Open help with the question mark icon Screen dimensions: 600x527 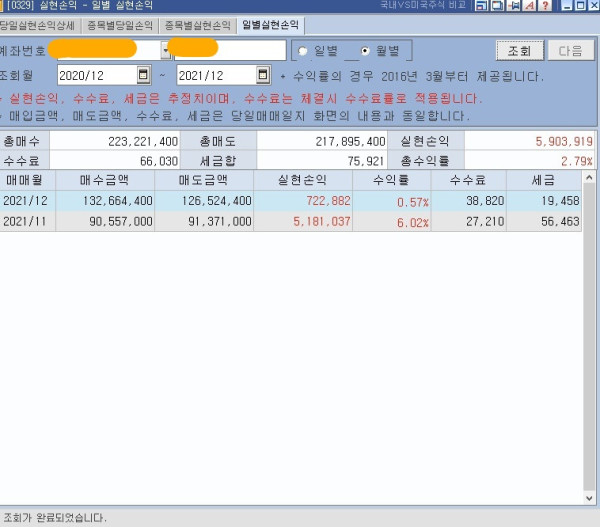pyautogui.click(x=545, y=5)
